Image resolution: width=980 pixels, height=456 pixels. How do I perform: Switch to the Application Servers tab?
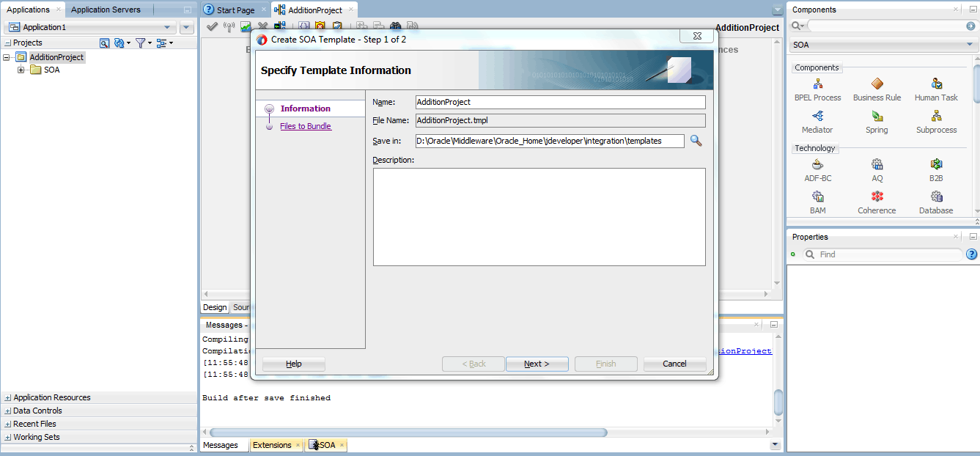tap(106, 10)
